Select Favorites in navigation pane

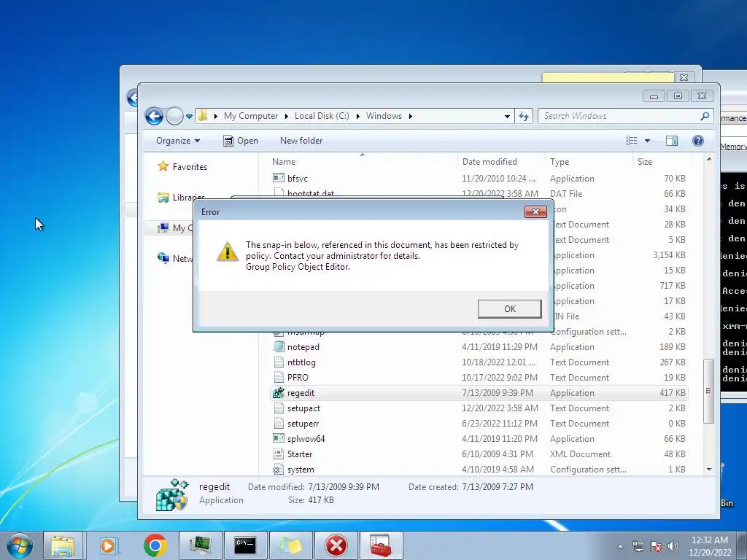[x=189, y=167]
